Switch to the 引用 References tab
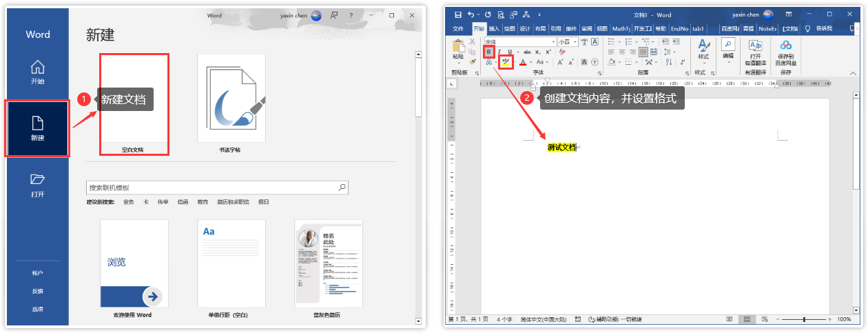The height and width of the screenshot is (333, 868). 556,29
